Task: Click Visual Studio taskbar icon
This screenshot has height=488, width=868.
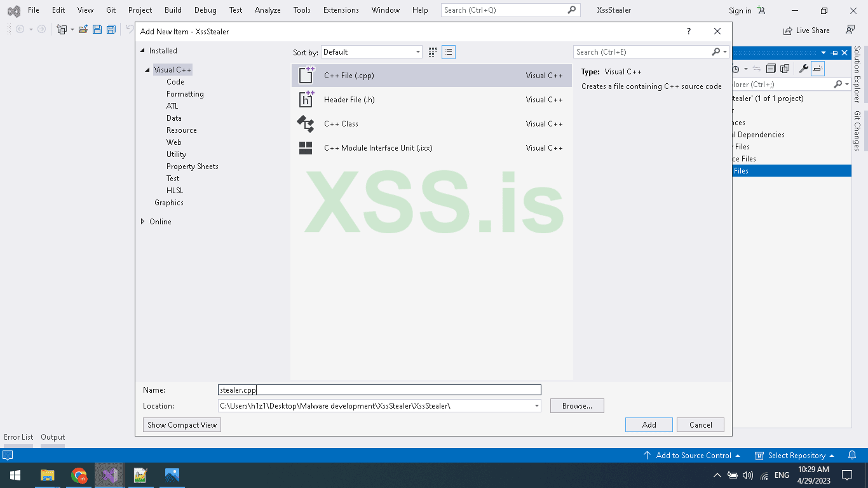Action: (109, 475)
